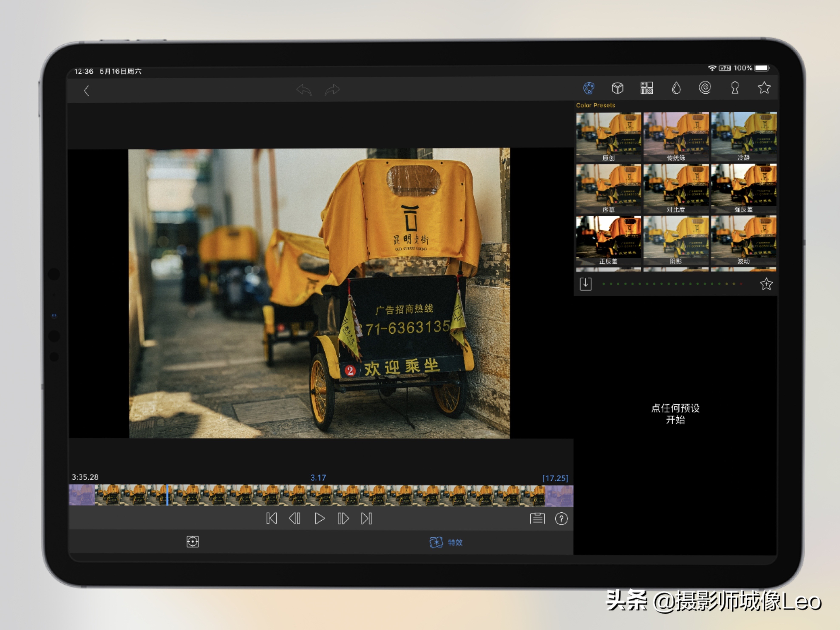Apply the 对比度 contrast preset
The image size is (840, 630).
676,188
